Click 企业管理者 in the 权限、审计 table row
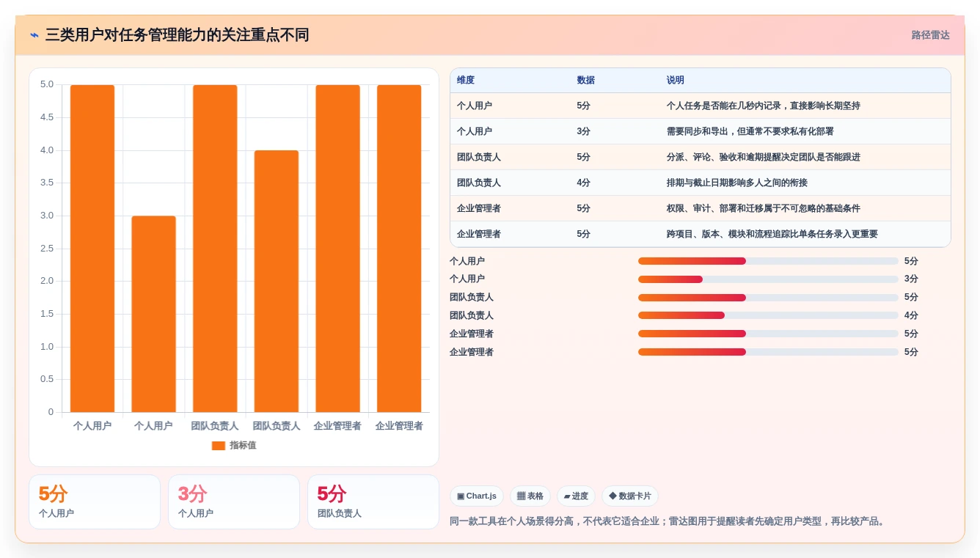The image size is (980, 558). click(479, 208)
